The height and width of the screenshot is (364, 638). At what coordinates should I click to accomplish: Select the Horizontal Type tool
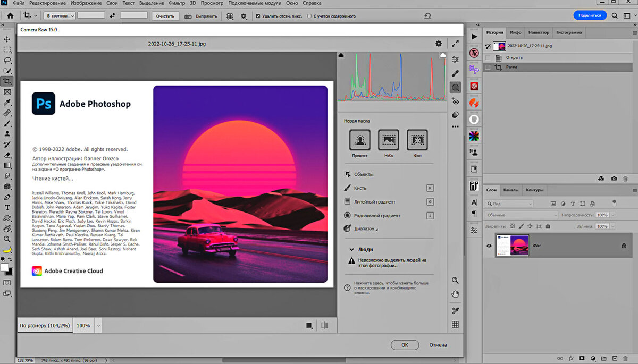[x=7, y=207]
